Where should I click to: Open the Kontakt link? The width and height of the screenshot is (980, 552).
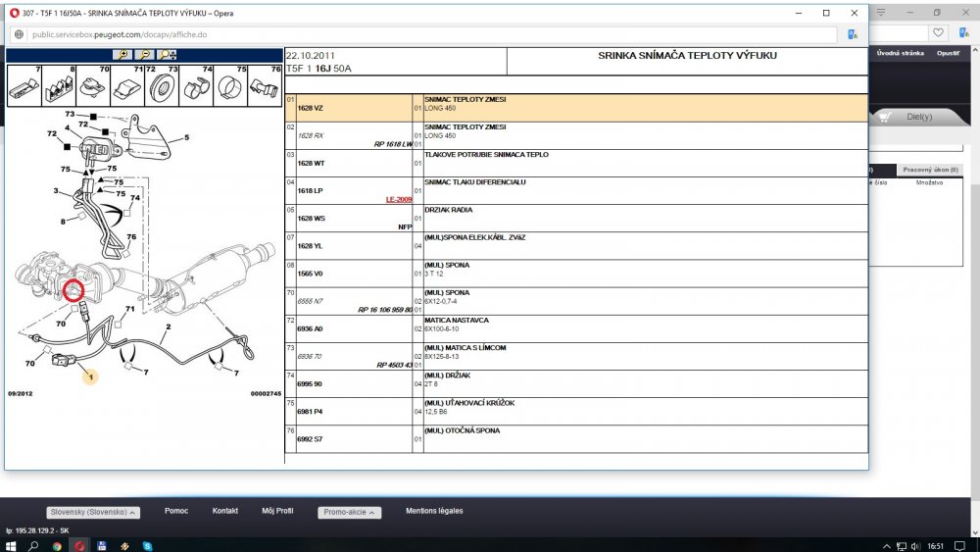(225, 511)
